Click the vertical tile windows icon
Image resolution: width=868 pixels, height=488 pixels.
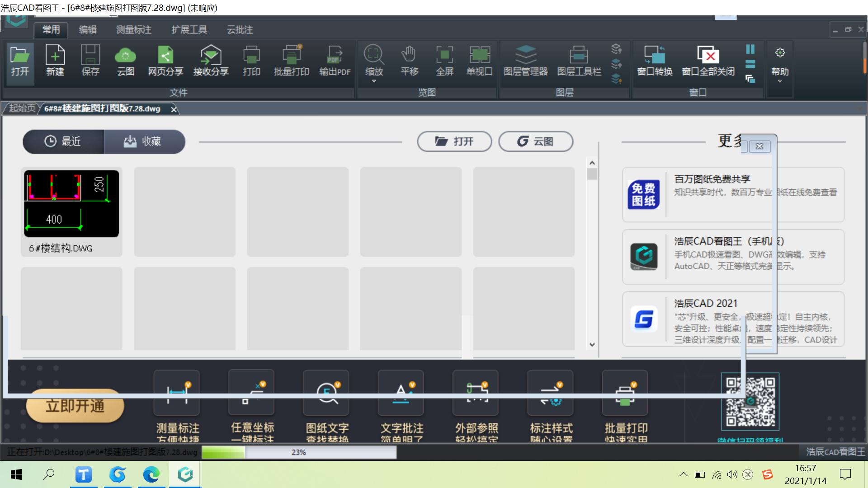tap(750, 49)
